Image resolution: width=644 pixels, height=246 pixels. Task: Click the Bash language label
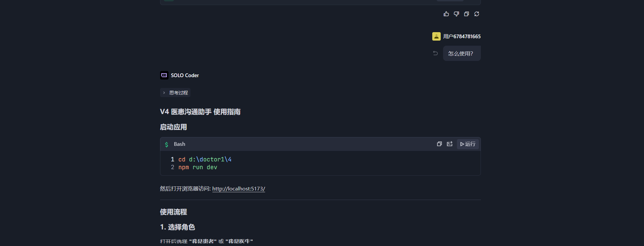179,144
